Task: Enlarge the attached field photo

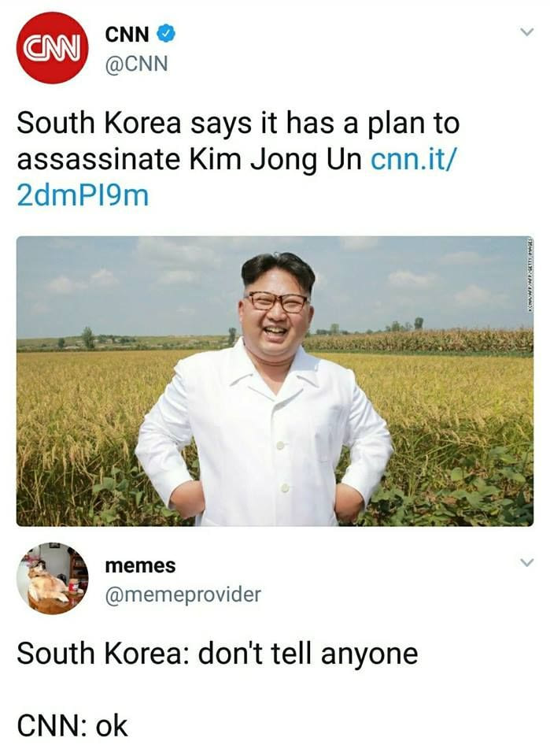Action: 275,381
